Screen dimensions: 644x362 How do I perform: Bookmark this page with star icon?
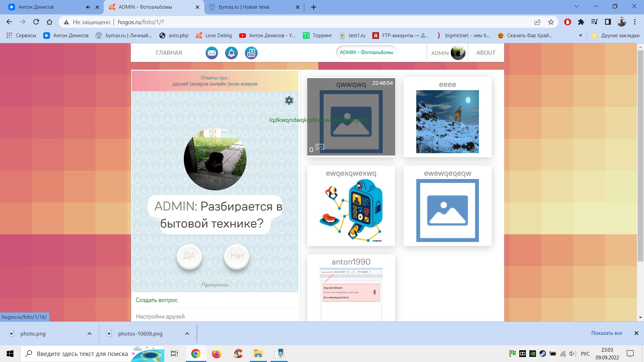pos(551,22)
